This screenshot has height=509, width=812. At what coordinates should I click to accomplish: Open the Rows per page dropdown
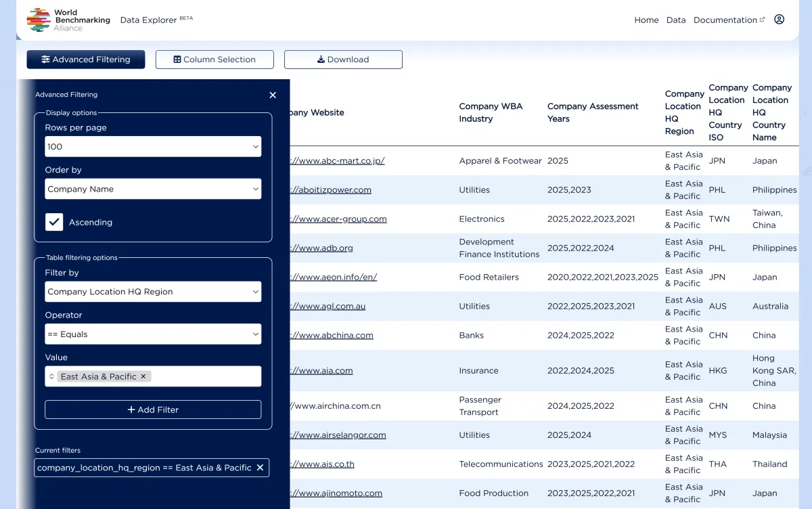tap(152, 146)
